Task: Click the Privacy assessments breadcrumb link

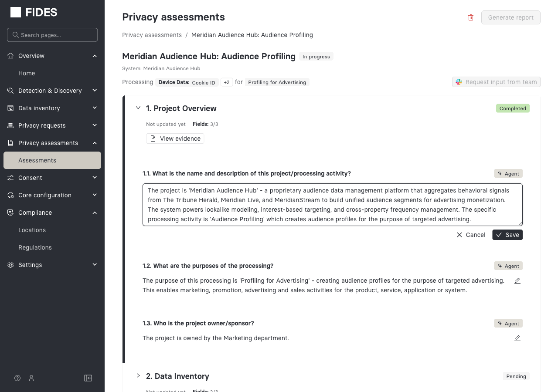Action: pos(152,35)
